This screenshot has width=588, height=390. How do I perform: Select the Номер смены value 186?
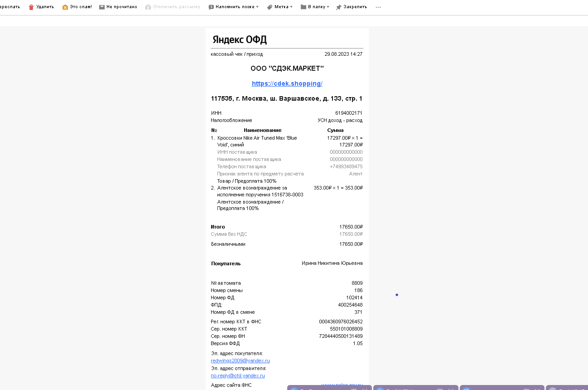pos(358,290)
